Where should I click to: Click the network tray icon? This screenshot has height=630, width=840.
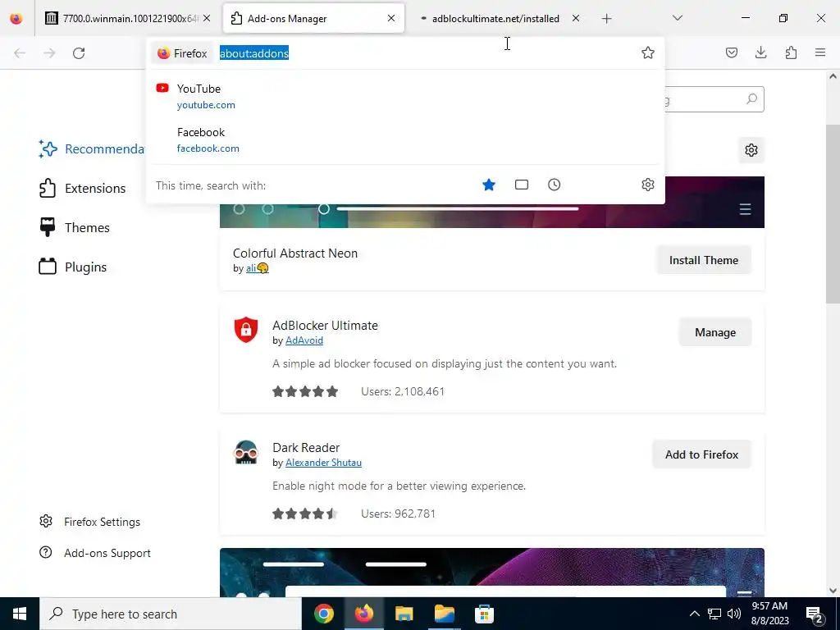pyautogui.click(x=714, y=614)
